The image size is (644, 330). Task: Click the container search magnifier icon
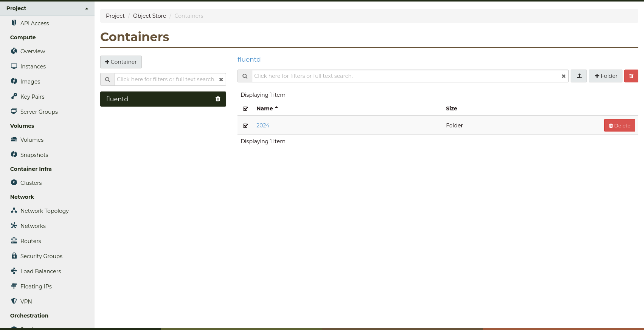coord(107,79)
